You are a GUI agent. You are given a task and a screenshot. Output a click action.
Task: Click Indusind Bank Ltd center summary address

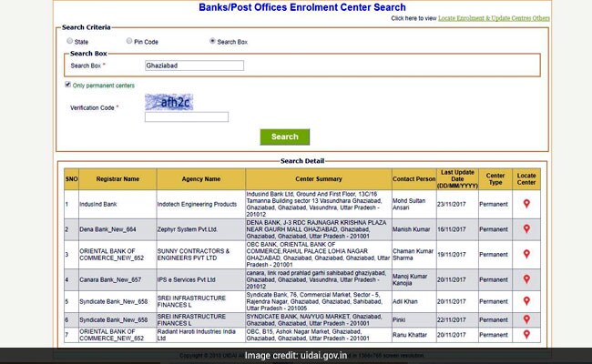(319, 204)
